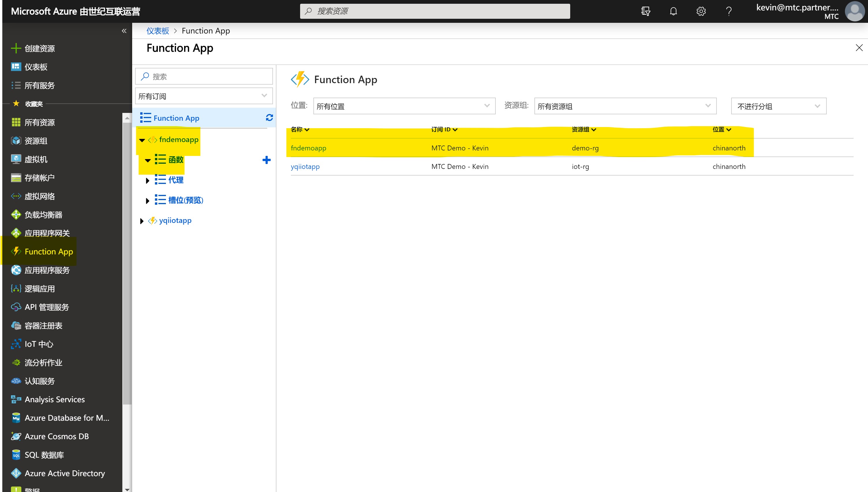Click the Function App icon in sidebar
The image size is (868, 492).
pyautogui.click(x=16, y=251)
